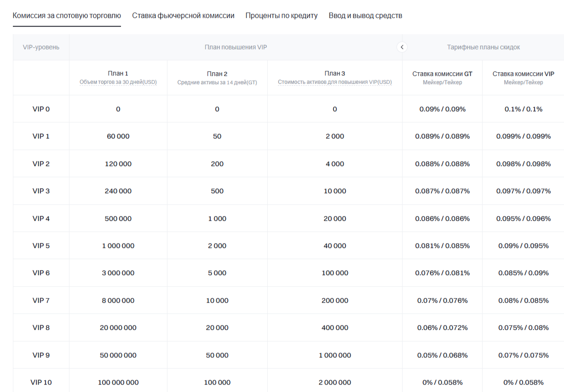Click the План повышения VIP header

(236, 47)
